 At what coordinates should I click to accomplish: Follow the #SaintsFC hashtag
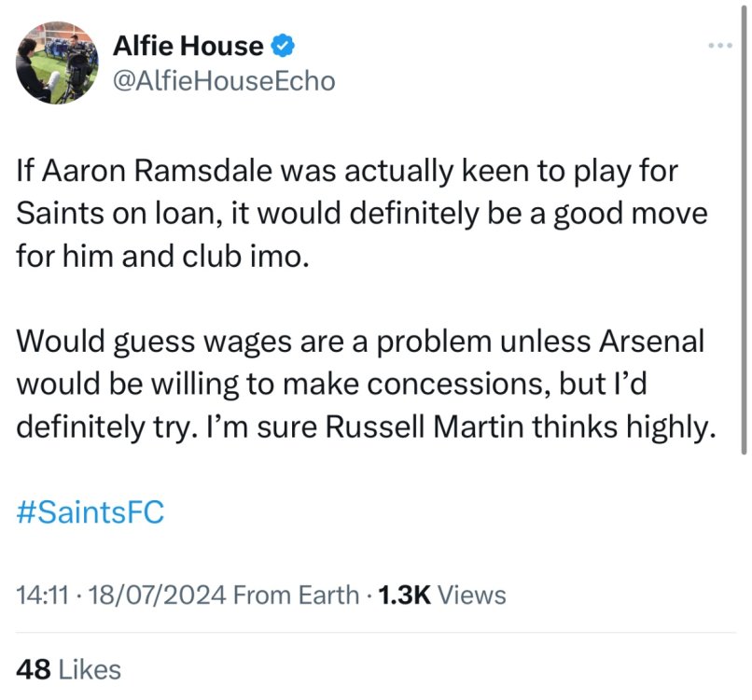(91, 512)
